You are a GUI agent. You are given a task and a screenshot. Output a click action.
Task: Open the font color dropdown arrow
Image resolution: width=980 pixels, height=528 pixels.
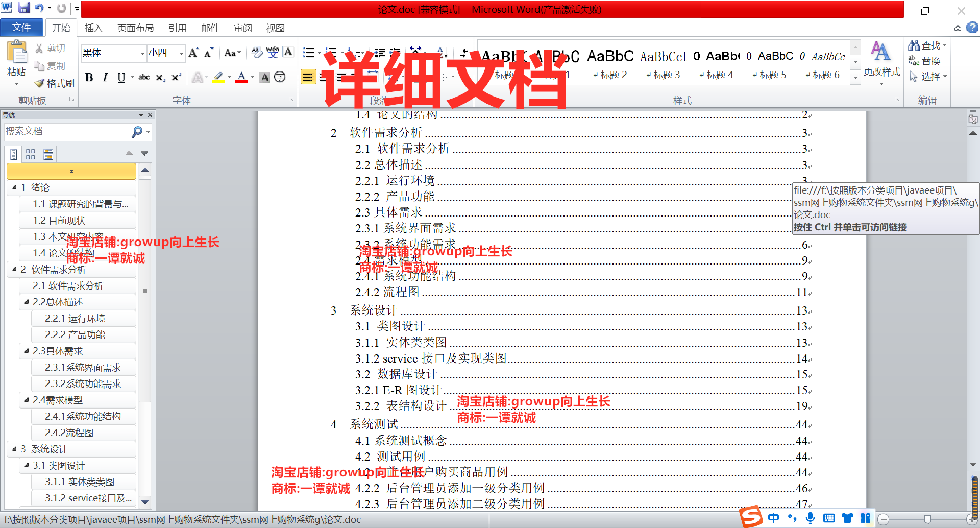click(252, 77)
